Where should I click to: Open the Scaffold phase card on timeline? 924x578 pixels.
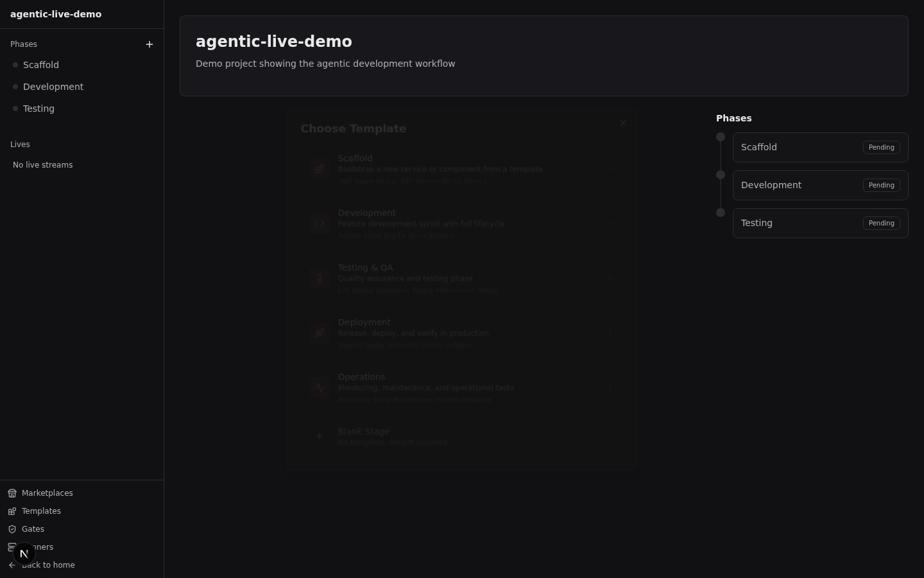[x=796, y=147]
